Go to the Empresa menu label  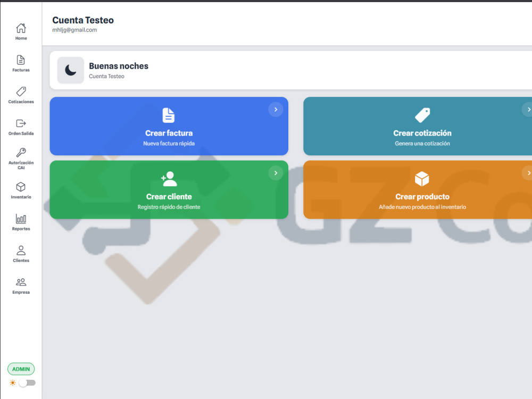[21, 292]
